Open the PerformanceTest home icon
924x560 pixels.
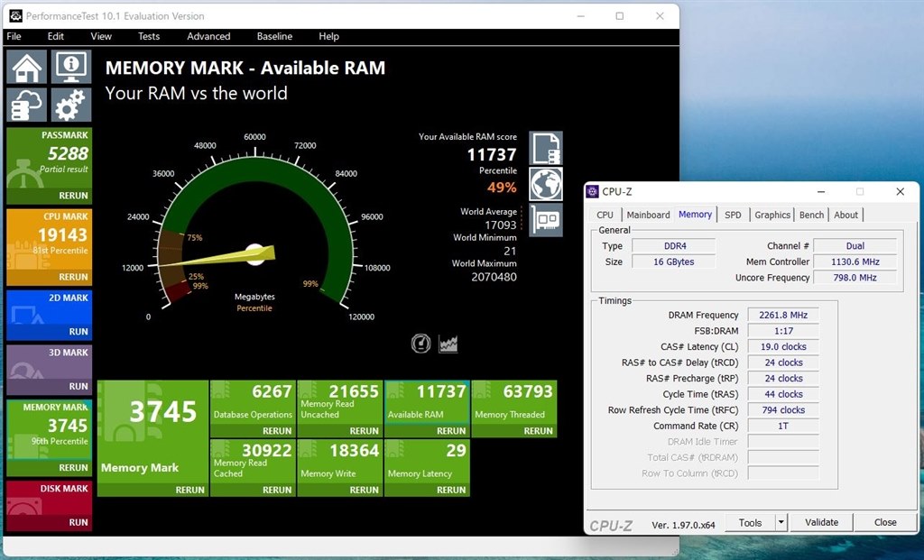[x=27, y=67]
